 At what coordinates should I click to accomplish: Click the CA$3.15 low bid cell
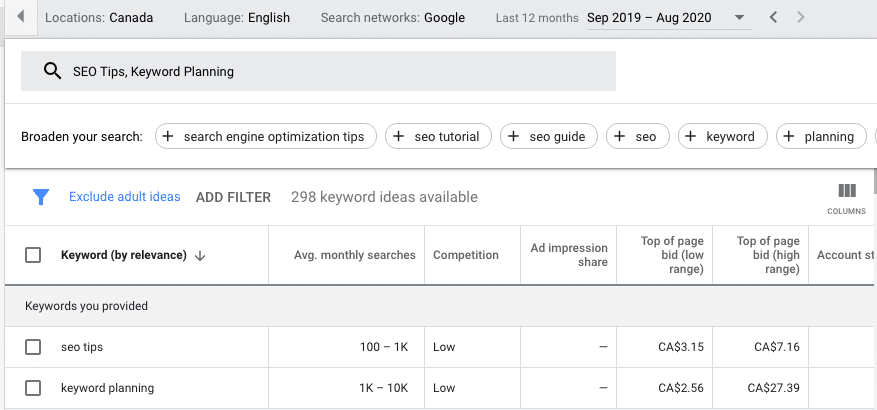click(x=681, y=347)
